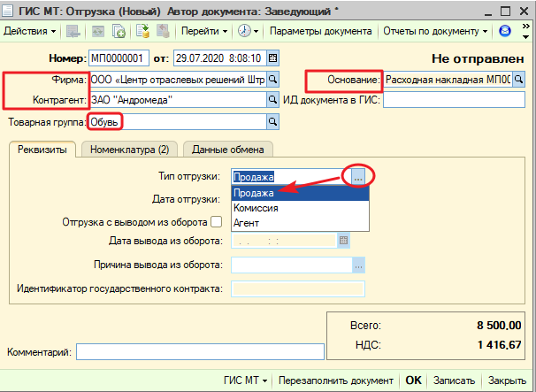Click the Контрагент field
536x392 pixels.
click(x=178, y=100)
